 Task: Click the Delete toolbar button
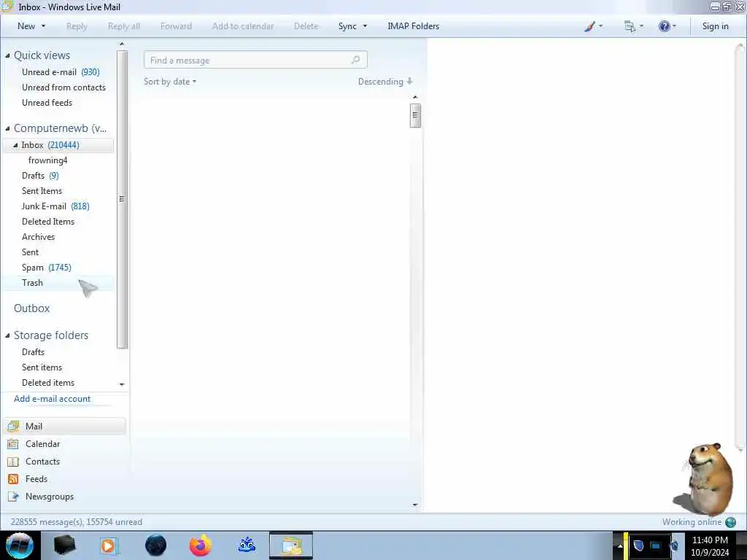coord(306,26)
